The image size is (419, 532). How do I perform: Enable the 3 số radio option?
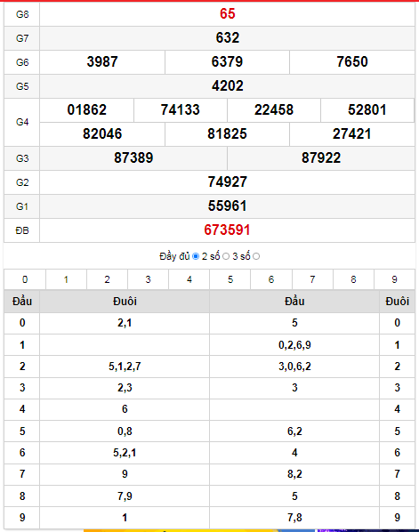point(256,256)
